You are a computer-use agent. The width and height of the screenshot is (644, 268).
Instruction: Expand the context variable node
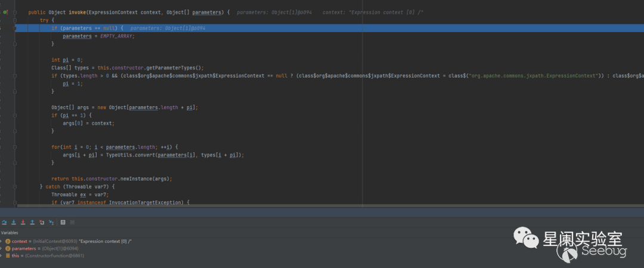point(2,241)
